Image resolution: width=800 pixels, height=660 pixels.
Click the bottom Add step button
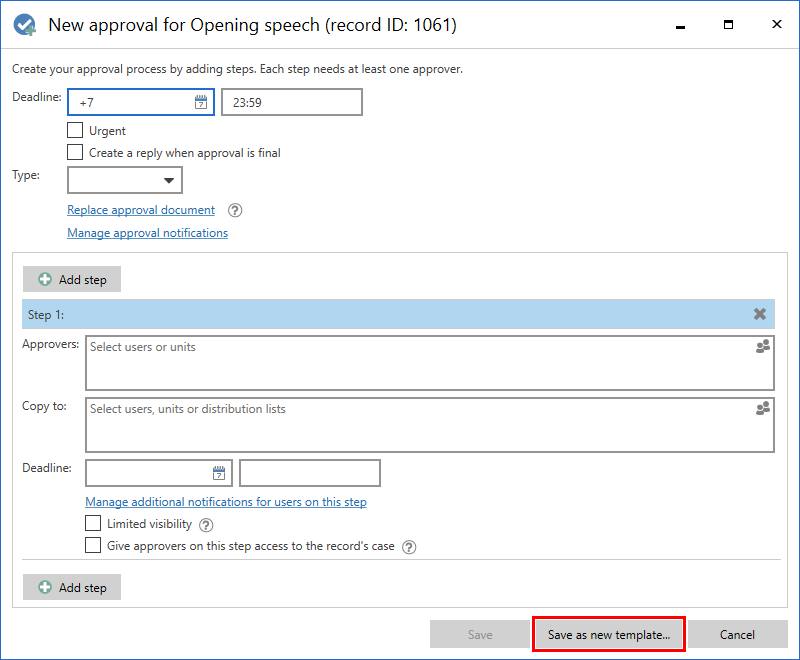72,587
